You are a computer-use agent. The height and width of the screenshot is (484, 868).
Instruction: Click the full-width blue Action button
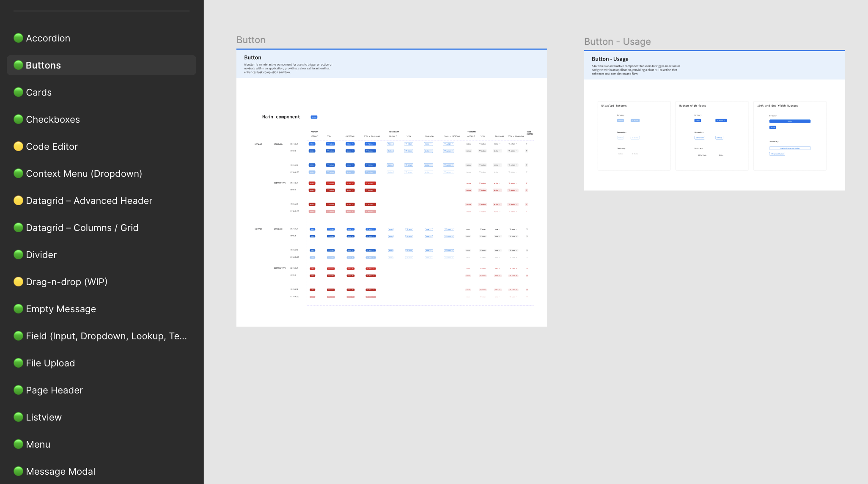click(x=790, y=121)
